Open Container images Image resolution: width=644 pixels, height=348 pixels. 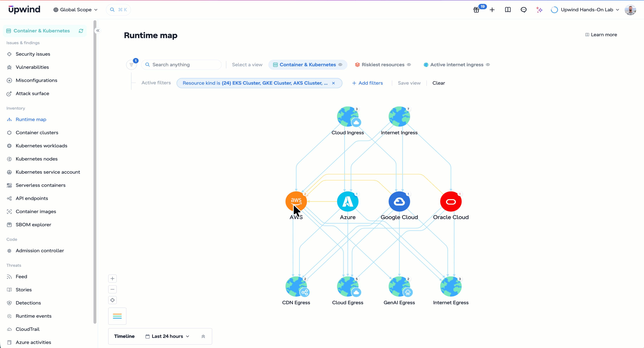pyautogui.click(x=36, y=211)
